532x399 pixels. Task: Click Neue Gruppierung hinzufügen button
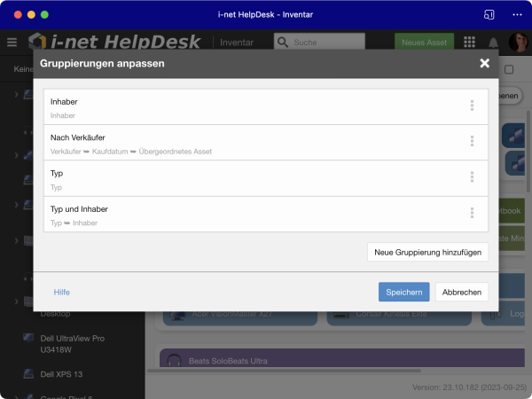(427, 253)
